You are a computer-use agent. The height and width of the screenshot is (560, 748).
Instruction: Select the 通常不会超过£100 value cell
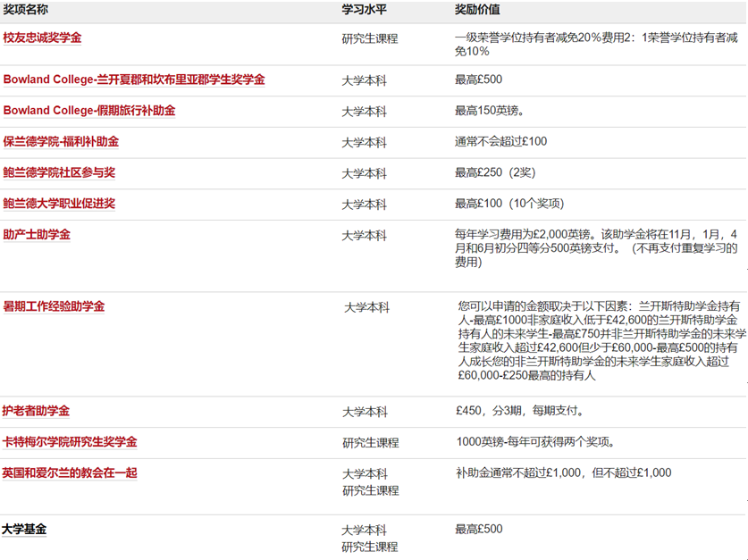pyautogui.click(x=500, y=141)
